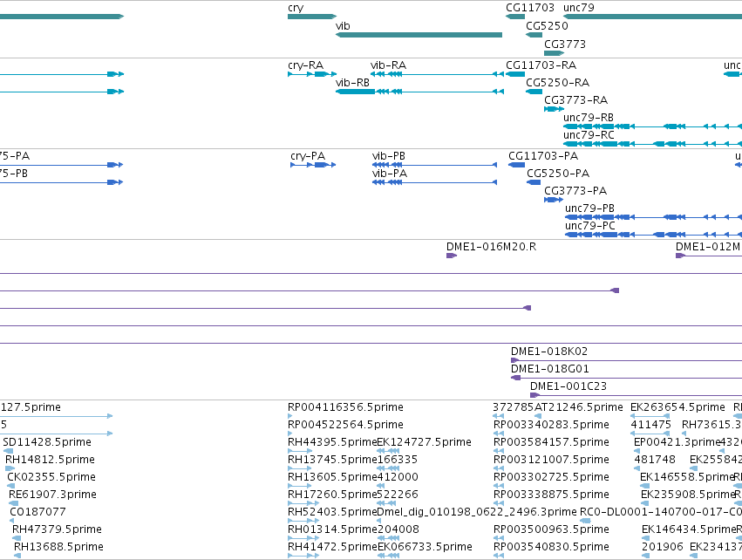
Task: Click the unc79-RC transcript label
Action: coord(589,135)
